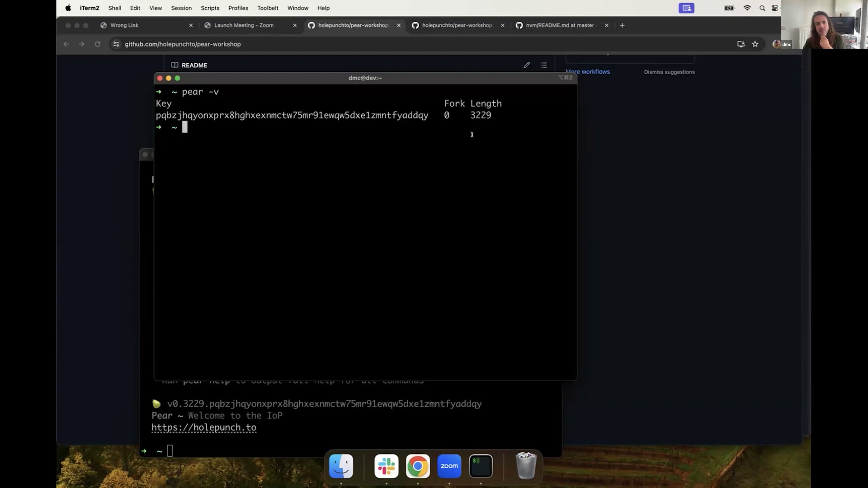Bookmark page with the star icon
868x488 pixels.
coord(755,44)
